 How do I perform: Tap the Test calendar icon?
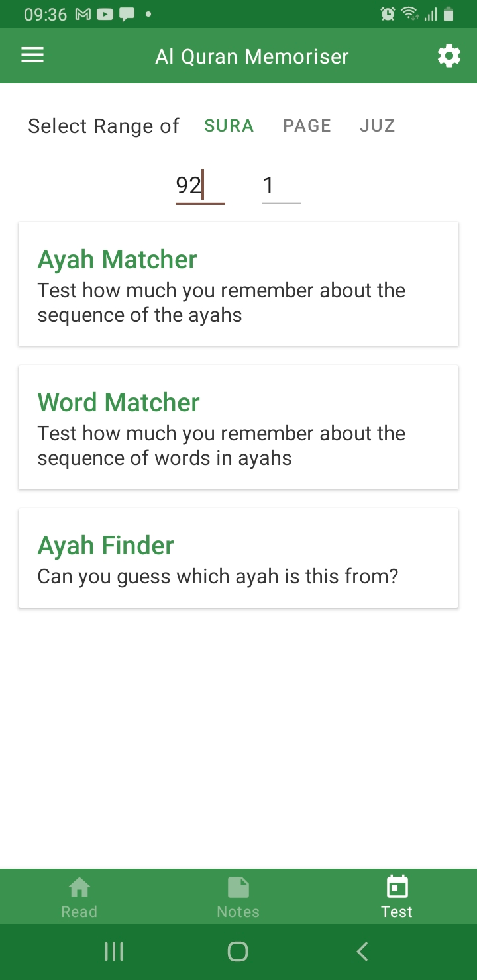point(397,887)
